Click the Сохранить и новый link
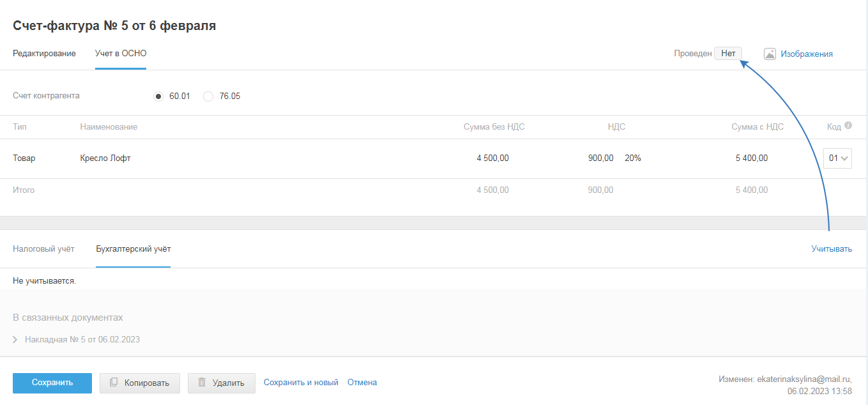Image resolution: width=868 pixels, height=405 pixels. pyautogui.click(x=301, y=383)
